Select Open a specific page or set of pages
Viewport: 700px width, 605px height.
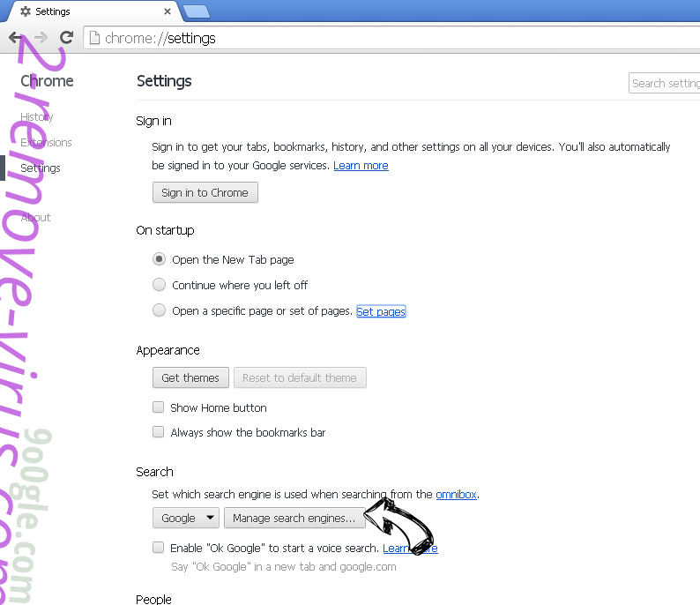(x=159, y=310)
